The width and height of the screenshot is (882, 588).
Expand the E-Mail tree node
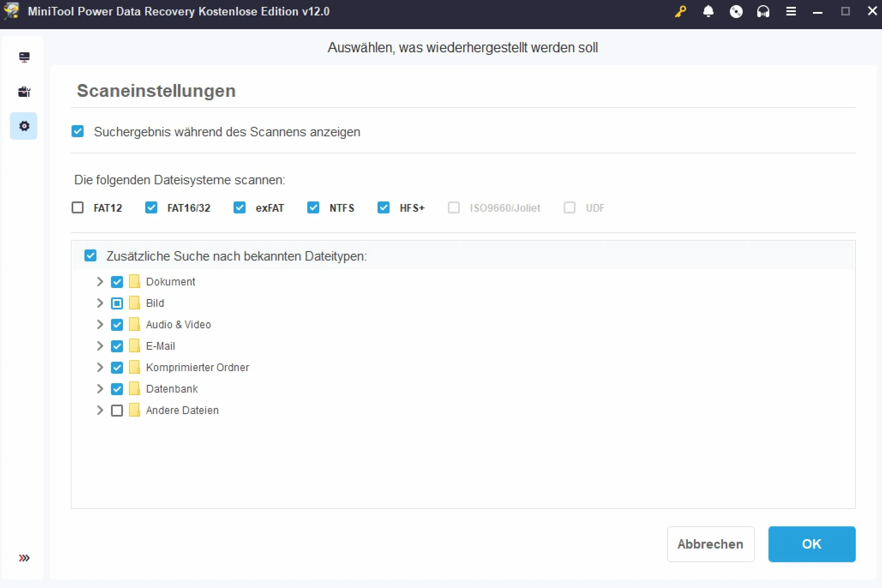coord(100,346)
